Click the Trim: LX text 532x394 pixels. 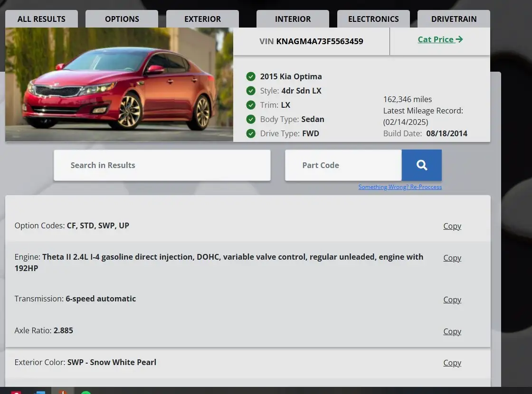(x=275, y=105)
